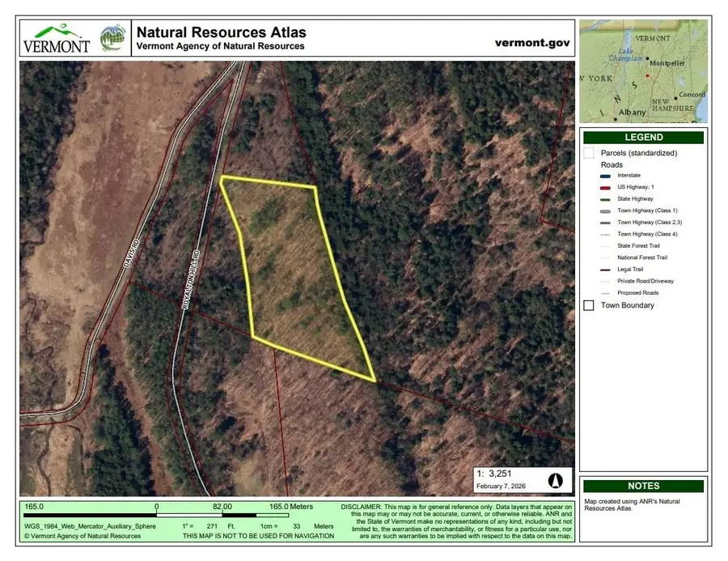Click the Legal Trail line symbol
Viewport: 728px width, 561px height.
[601, 270]
